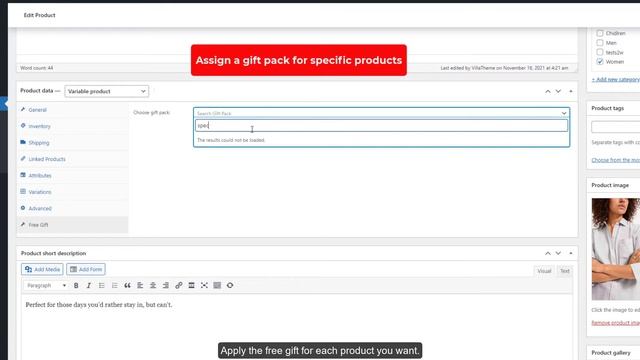Insert a bulleted list
Screen dimensions: 640x360
(102, 286)
